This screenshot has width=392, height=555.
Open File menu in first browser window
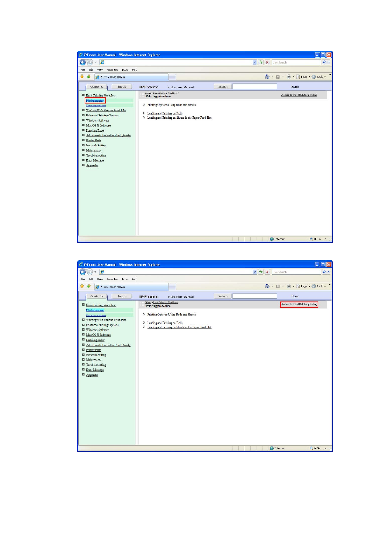tap(83, 70)
